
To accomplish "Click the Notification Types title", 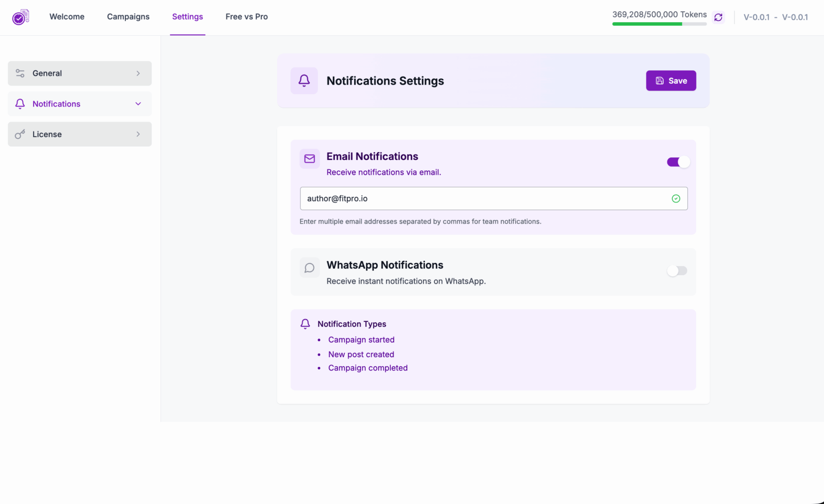I will pos(352,324).
